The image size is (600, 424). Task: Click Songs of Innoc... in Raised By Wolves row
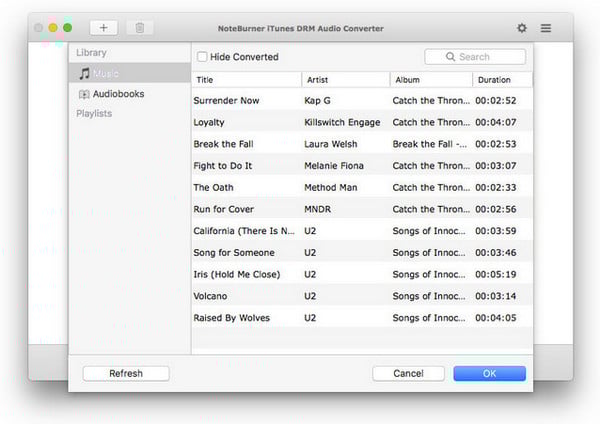(429, 318)
